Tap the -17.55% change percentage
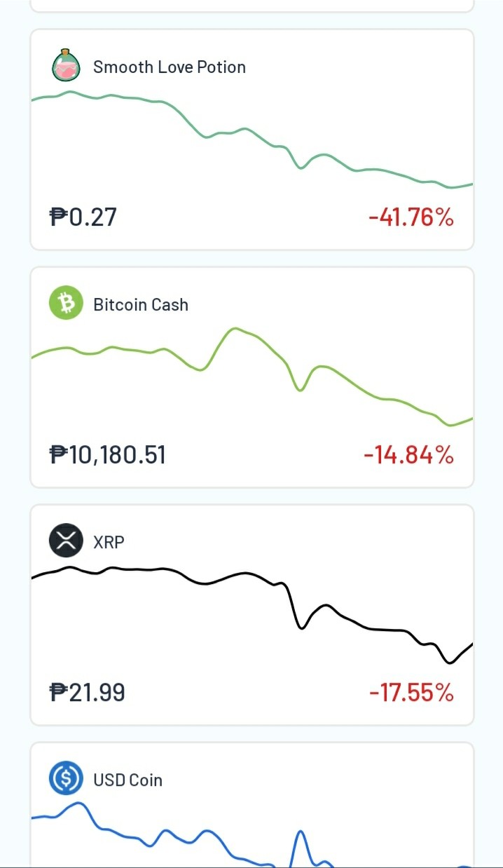Viewport: 503px width, 868px height. (x=411, y=693)
